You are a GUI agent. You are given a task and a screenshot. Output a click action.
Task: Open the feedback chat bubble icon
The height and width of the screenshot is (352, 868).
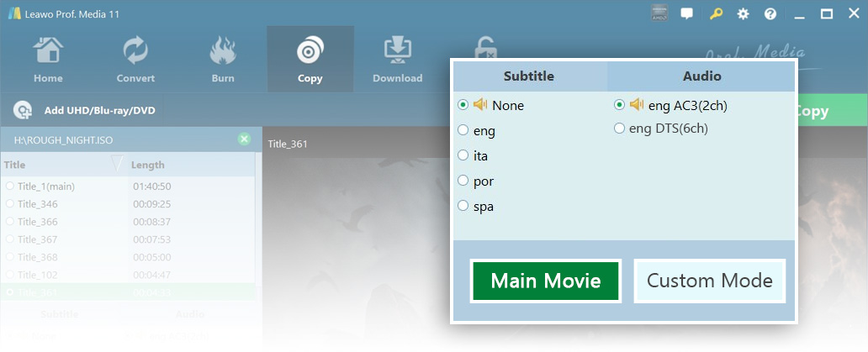686,13
